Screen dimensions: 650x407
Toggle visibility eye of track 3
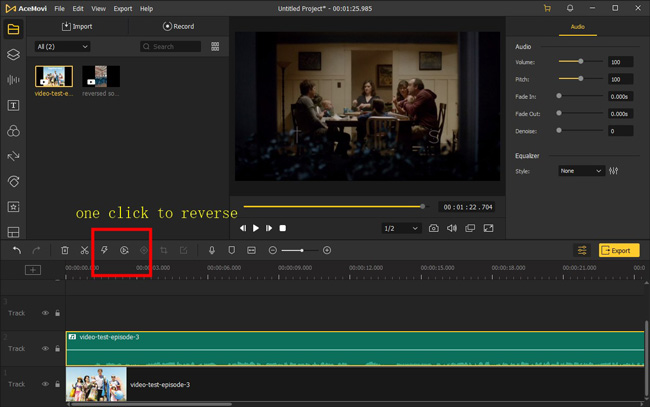[x=45, y=313]
